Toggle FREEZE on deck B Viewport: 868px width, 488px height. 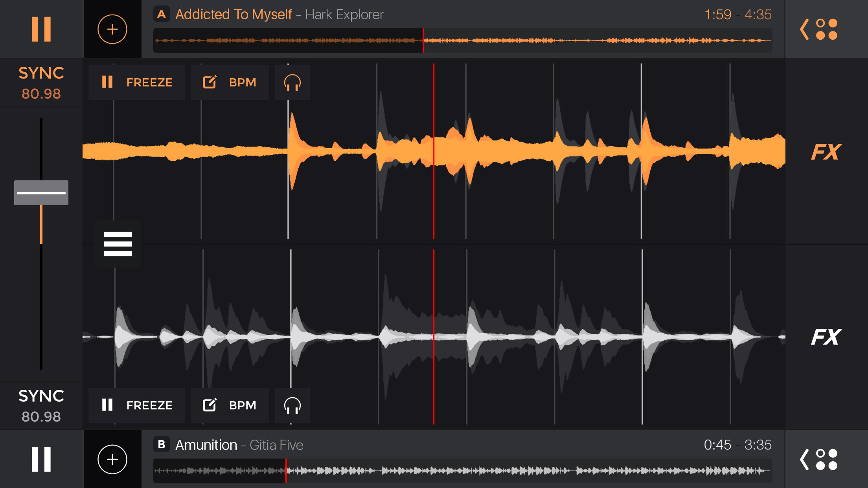coord(137,405)
